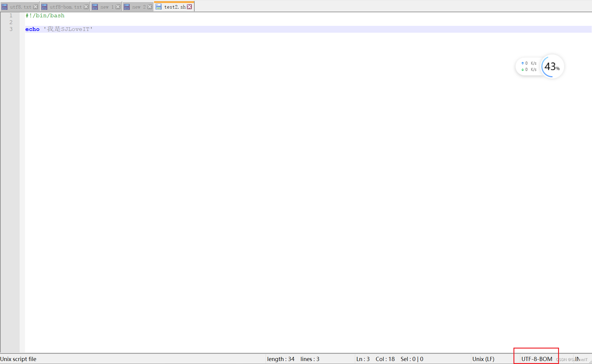This screenshot has height=364, width=592.
Task: Click the length : 34 status segment
Action: 281,359
